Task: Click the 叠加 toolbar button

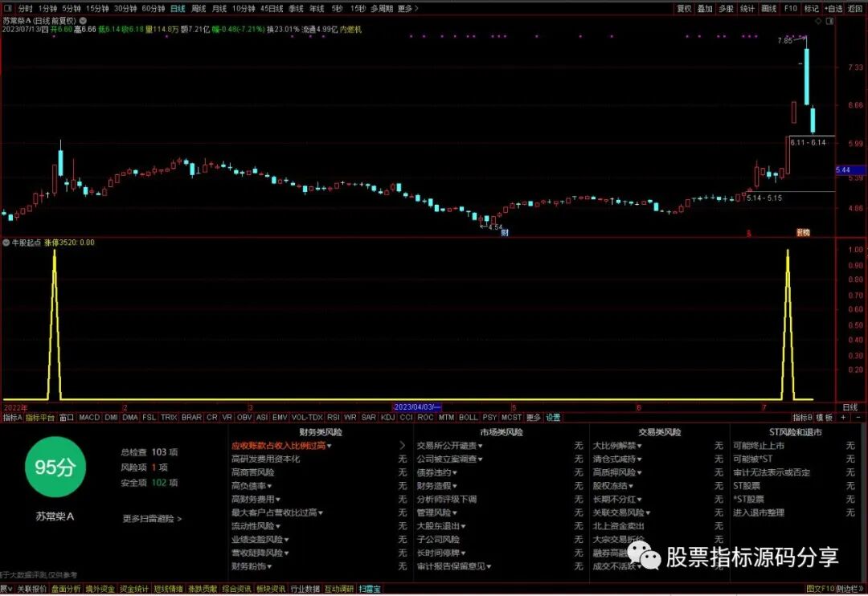Action: pyautogui.click(x=705, y=8)
